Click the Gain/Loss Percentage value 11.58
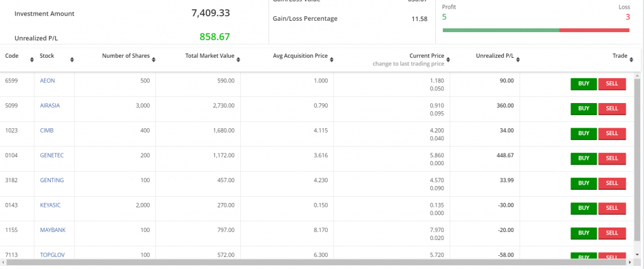644x269 pixels. 419,18
